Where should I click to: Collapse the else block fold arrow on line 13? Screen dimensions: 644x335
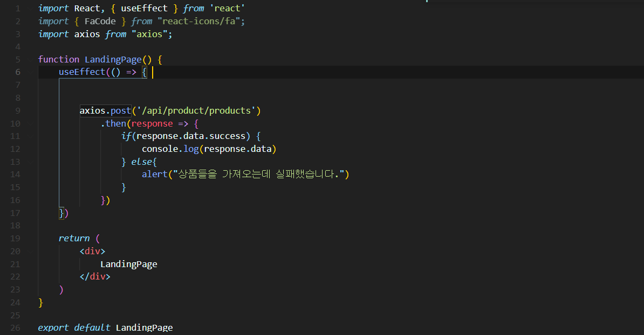click(x=30, y=162)
